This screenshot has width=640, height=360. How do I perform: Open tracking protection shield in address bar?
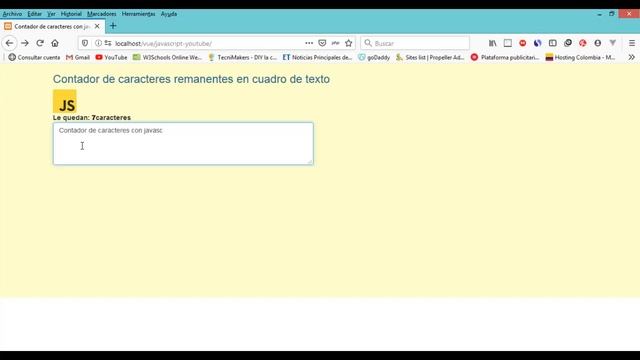coord(85,43)
